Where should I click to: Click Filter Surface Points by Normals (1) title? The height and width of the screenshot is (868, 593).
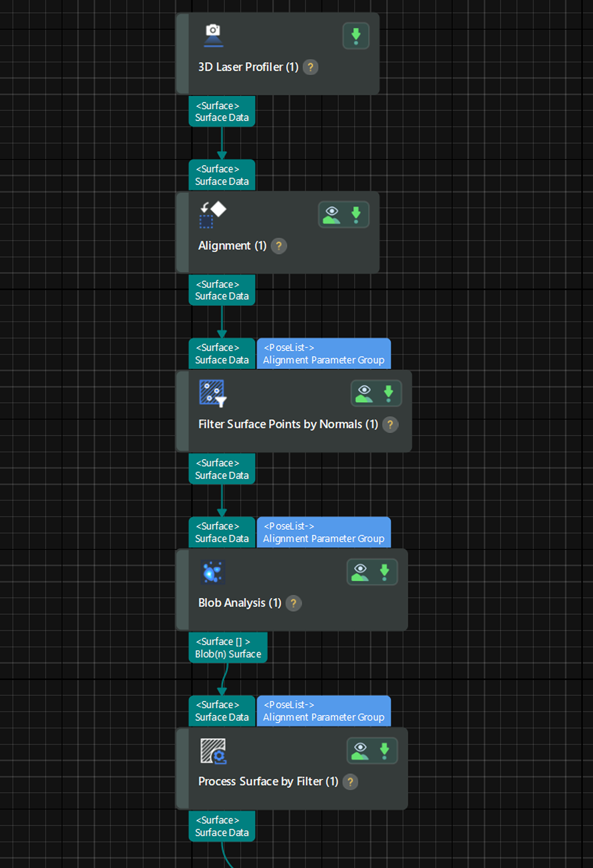pos(288,424)
